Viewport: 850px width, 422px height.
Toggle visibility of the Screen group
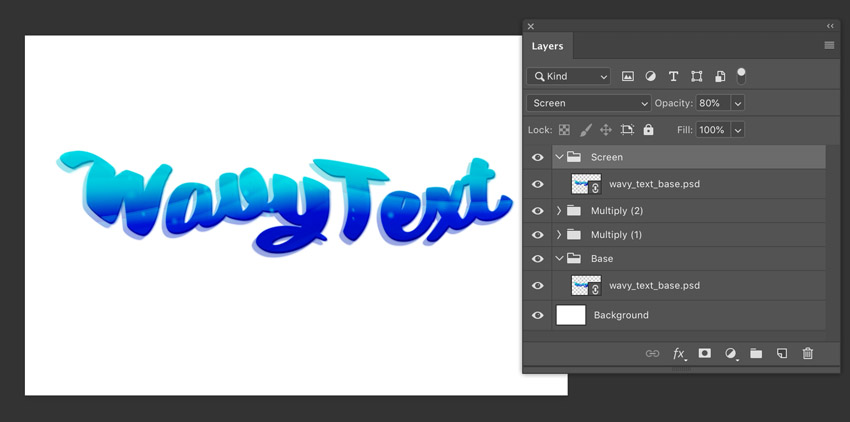tap(537, 157)
